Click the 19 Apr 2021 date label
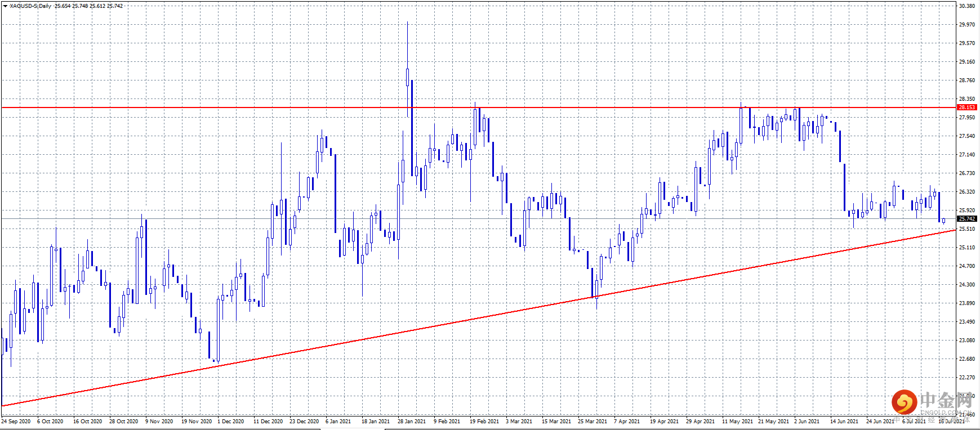 point(665,422)
